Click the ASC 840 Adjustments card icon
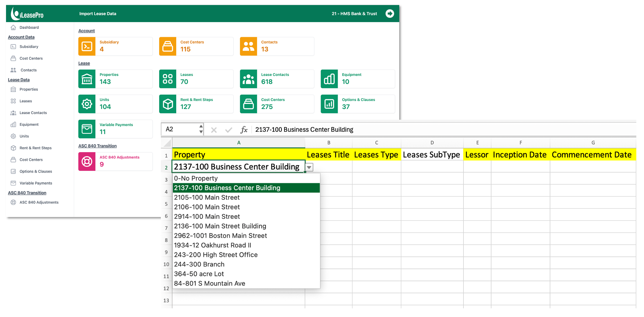 tap(87, 162)
